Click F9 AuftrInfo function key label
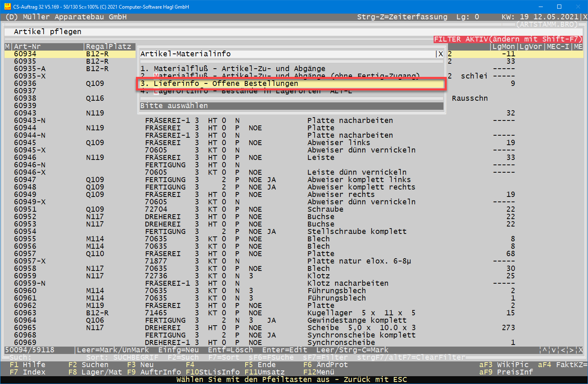This screenshot has height=384, width=588. coord(154,372)
